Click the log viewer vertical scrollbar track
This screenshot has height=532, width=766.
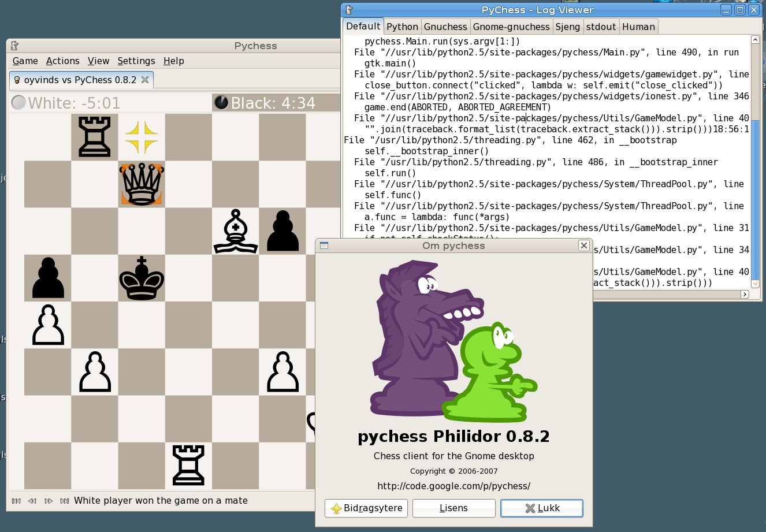[x=755, y=162]
